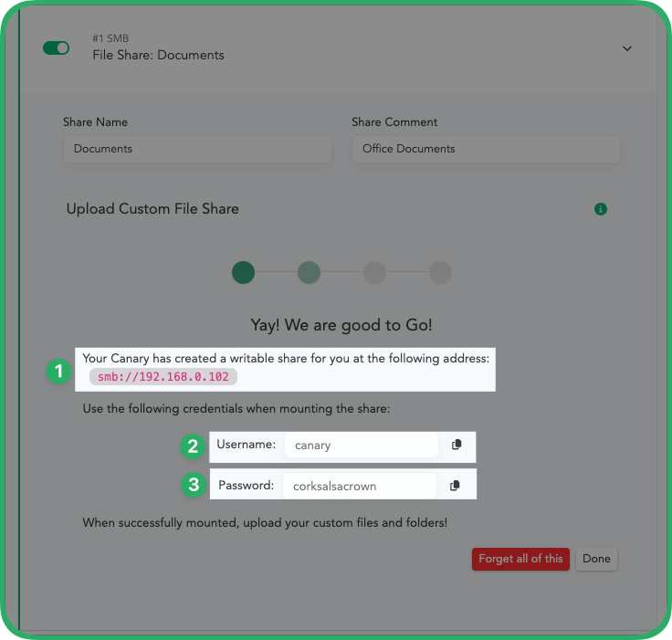Image resolution: width=672 pixels, height=640 pixels.
Task: Select the fourth, last progress step circle
Action: coord(440,272)
